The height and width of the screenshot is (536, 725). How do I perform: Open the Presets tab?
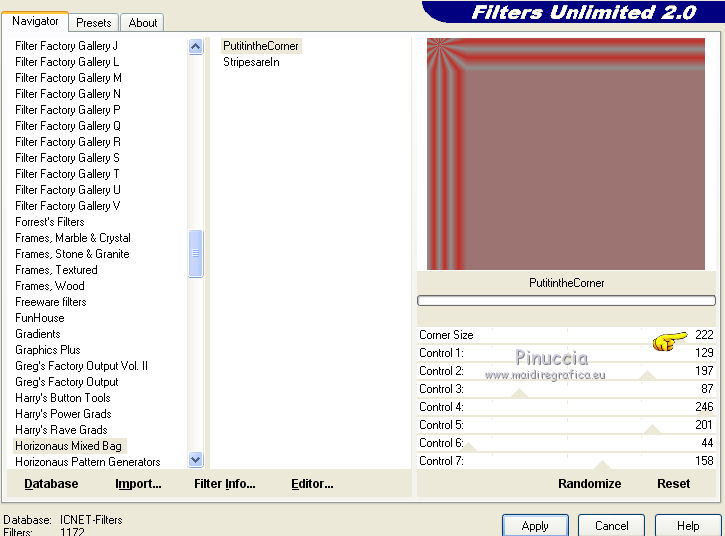[94, 23]
